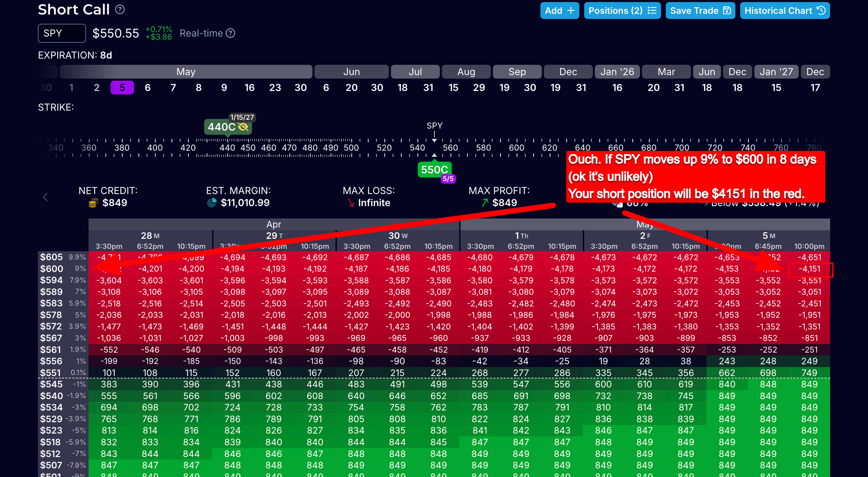Click the $551 price row label
The width and height of the screenshot is (868, 477).
(x=51, y=373)
